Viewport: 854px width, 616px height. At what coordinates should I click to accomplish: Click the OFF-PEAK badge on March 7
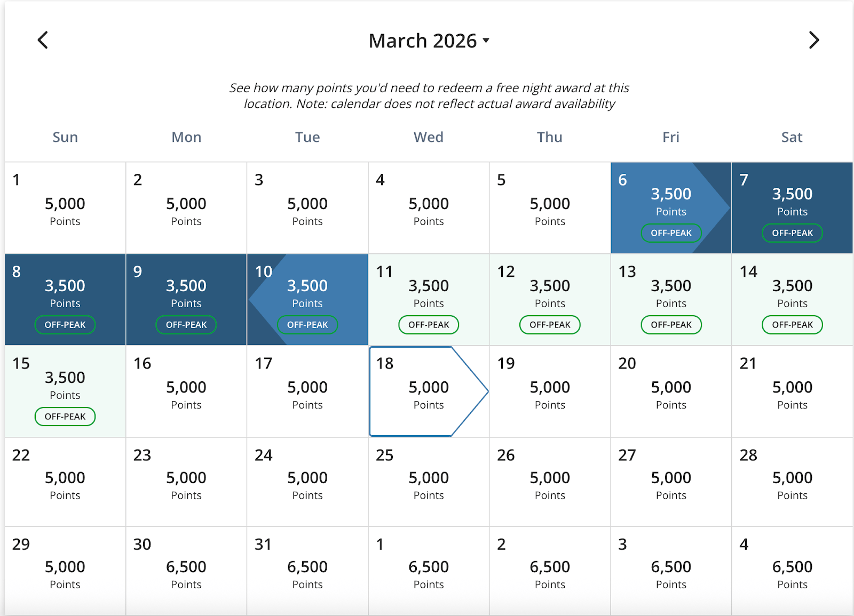pos(792,233)
